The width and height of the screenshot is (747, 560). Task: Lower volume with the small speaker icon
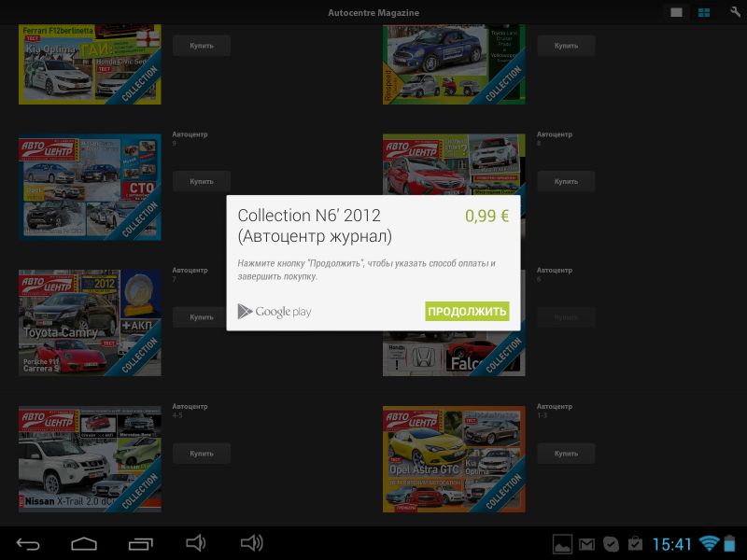point(195,543)
